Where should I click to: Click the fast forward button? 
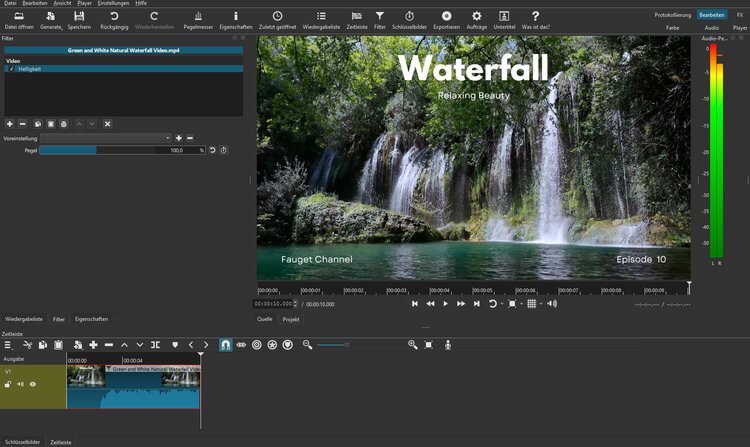(461, 304)
